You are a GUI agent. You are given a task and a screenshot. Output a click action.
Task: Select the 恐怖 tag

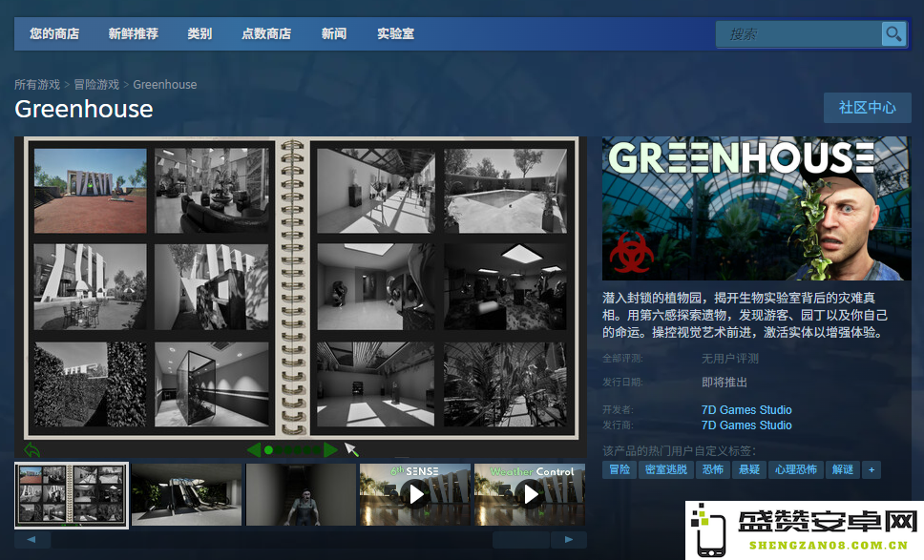click(x=713, y=470)
